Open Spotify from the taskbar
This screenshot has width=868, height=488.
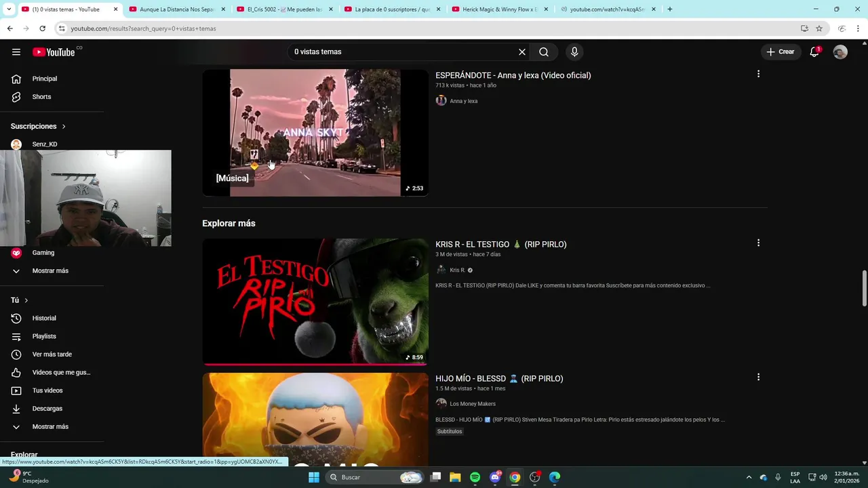click(475, 477)
